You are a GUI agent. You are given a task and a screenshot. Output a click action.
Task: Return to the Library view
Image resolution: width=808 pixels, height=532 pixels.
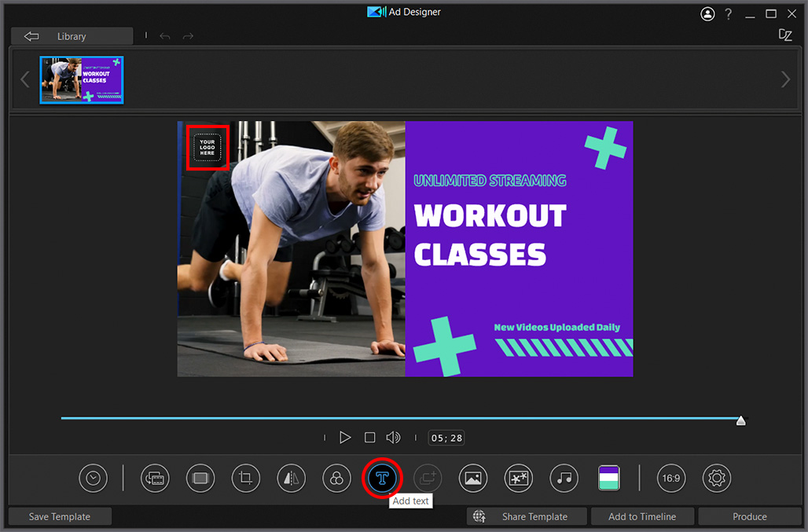[x=71, y=35]
